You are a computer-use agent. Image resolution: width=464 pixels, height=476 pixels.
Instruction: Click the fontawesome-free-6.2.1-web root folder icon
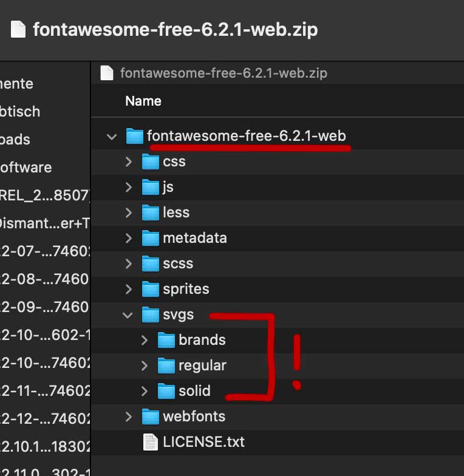coord(135,136)
